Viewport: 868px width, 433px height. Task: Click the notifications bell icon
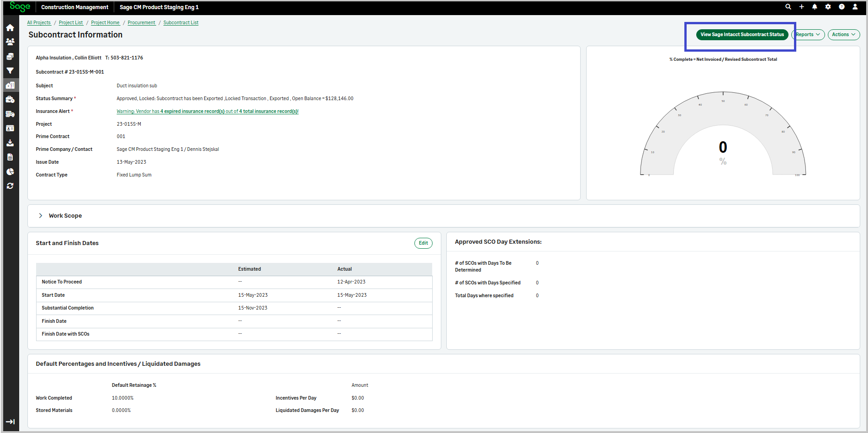815,7
